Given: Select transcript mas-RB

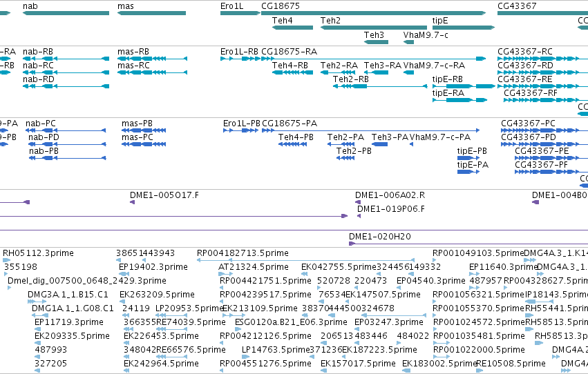Looking at the screenshot, I should (x=152, y=59).
